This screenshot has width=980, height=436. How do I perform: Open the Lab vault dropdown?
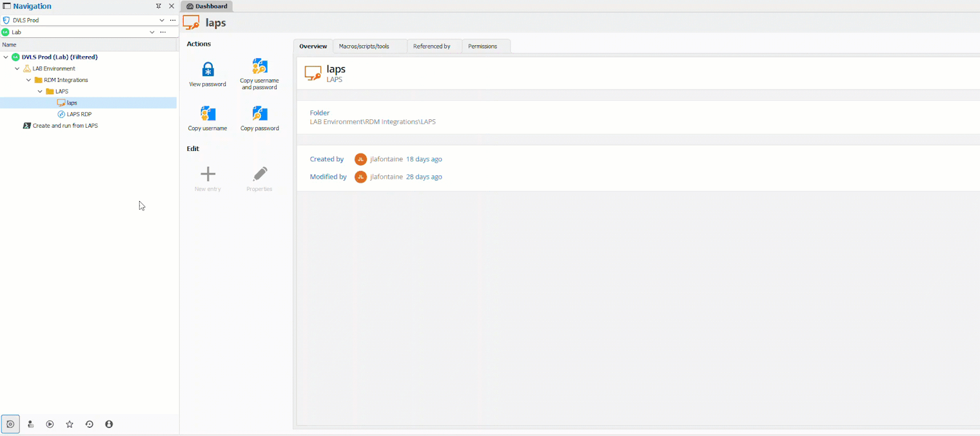tap(152, 32)
